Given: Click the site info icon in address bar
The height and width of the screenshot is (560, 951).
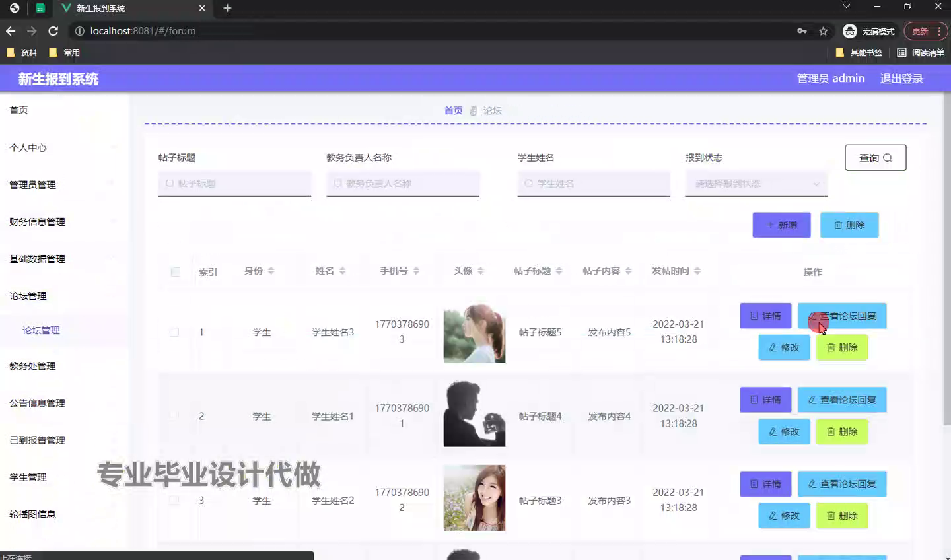Looking at the screenshot, I should click(79, 31).
